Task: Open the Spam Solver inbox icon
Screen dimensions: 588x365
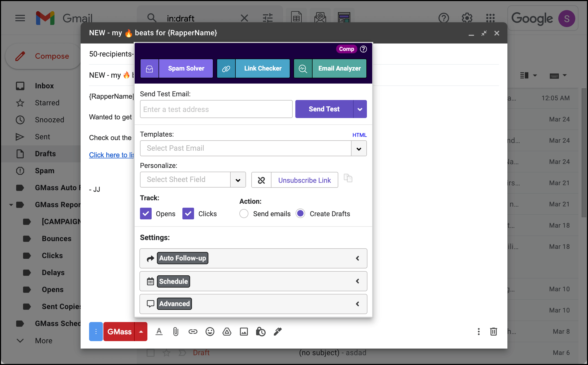Action: (150, 69)
